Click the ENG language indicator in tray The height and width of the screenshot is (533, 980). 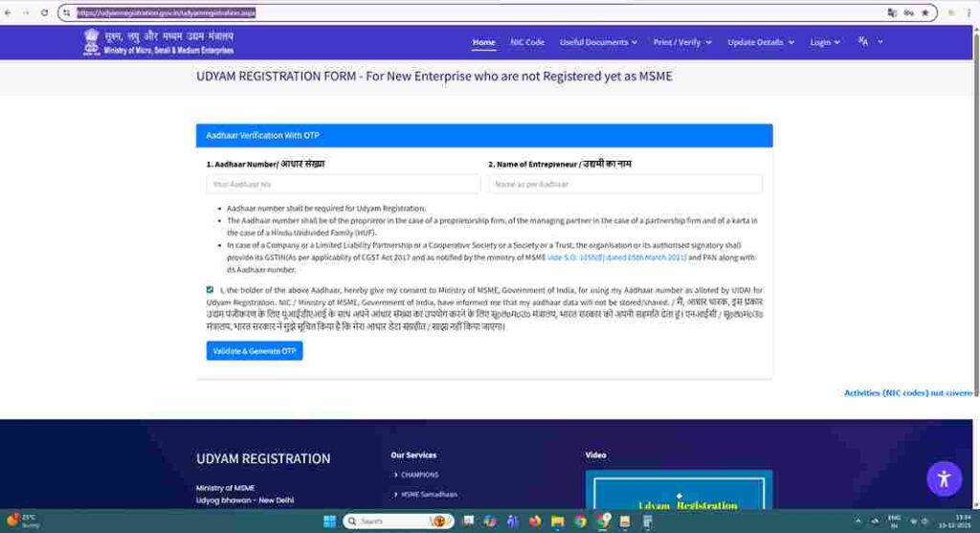point(894,522)
